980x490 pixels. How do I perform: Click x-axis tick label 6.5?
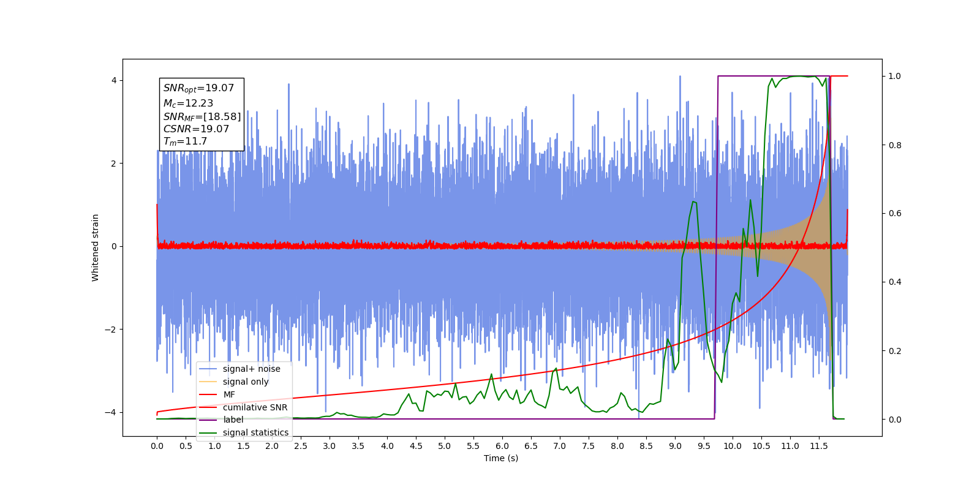coord(531,446)
